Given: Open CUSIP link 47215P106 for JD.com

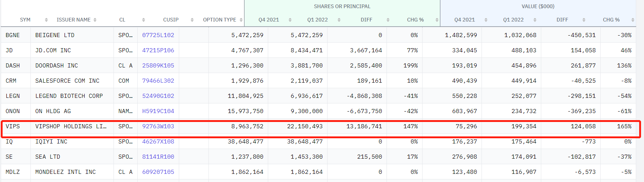Looking at the screenshot, I should [x=158, y=50].
